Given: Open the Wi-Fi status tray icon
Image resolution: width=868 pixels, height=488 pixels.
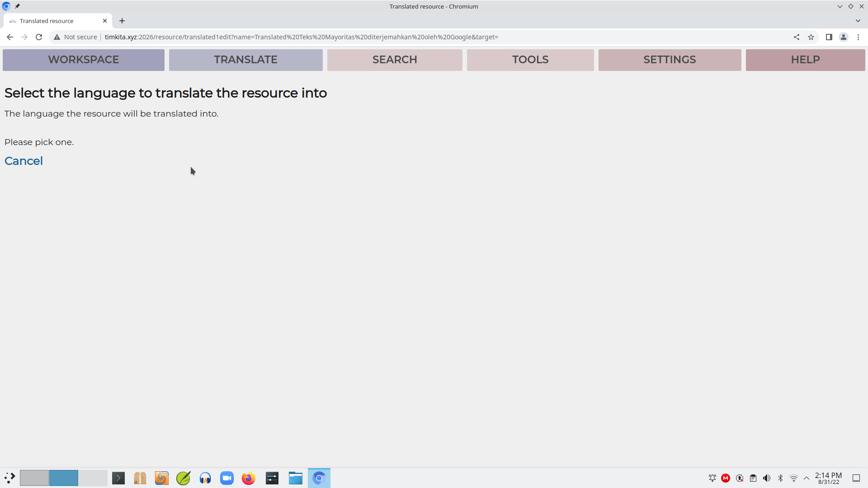Looking at the screenshot, I should pos(794,478).
